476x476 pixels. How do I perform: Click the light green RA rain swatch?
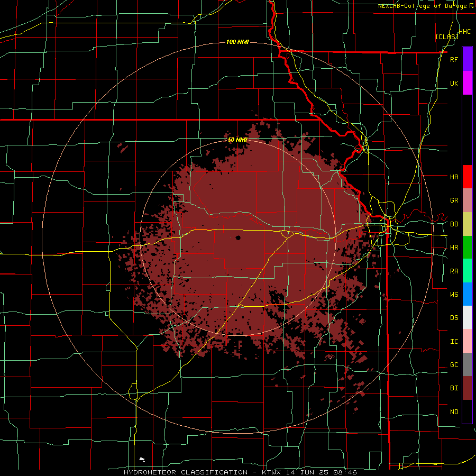point(467,271)
